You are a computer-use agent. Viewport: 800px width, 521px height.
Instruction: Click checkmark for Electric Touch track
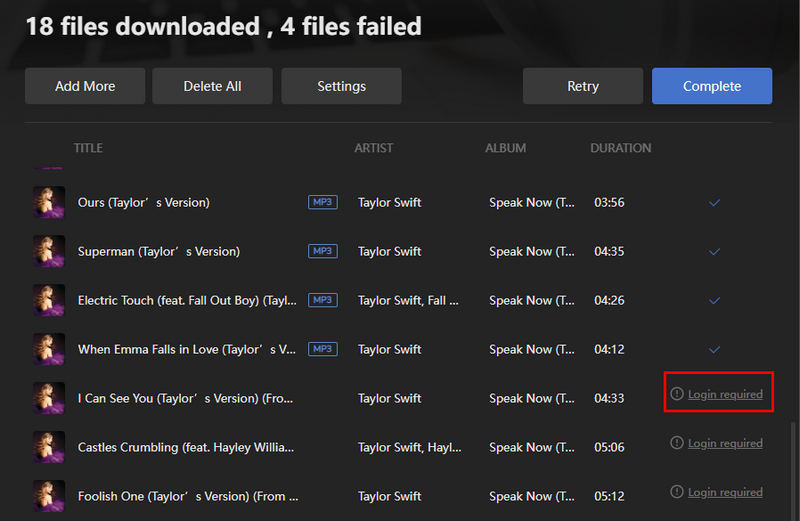714,301
